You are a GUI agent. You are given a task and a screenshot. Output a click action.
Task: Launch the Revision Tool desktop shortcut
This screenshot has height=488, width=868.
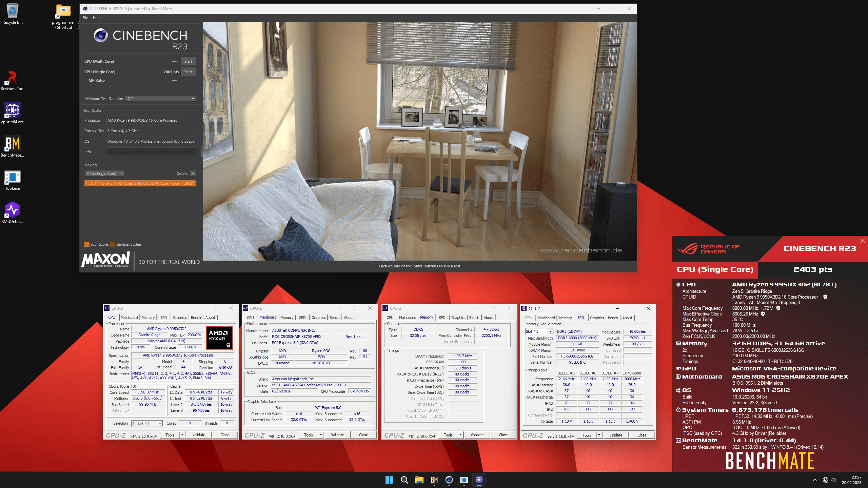pyautogui.click(x=13, y=81)
